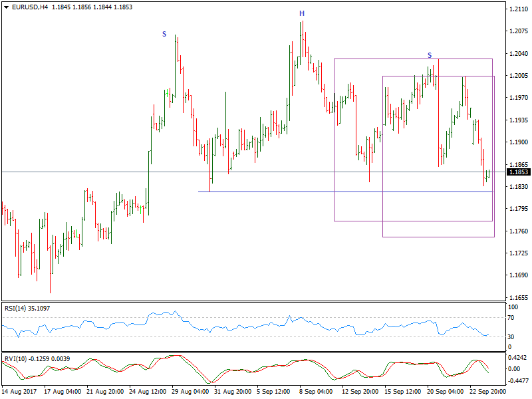Image resolution: width=532 pixels, height=399 pixels.
Task: Select the H head label
Action: pos(302,13)
